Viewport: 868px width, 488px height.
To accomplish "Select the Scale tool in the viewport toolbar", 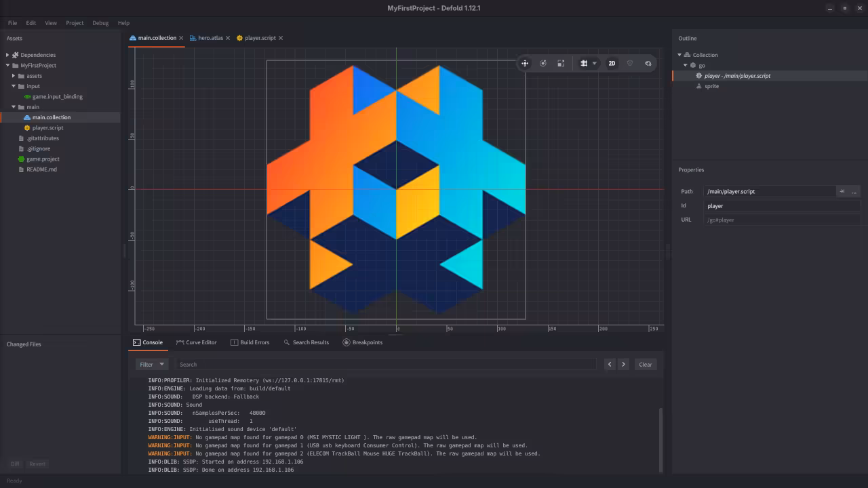I will click(x=561, y=63).
